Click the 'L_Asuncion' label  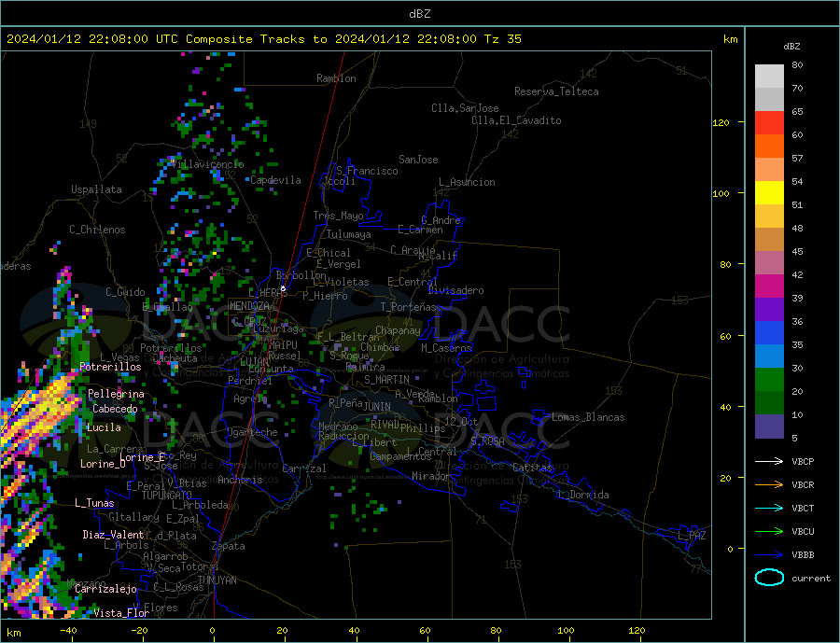tap(468, 182)
